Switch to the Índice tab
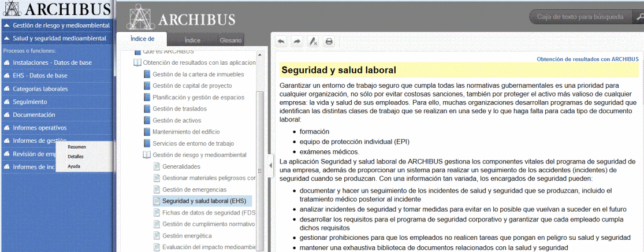The image size is (644, 252). tap(192, 40)
